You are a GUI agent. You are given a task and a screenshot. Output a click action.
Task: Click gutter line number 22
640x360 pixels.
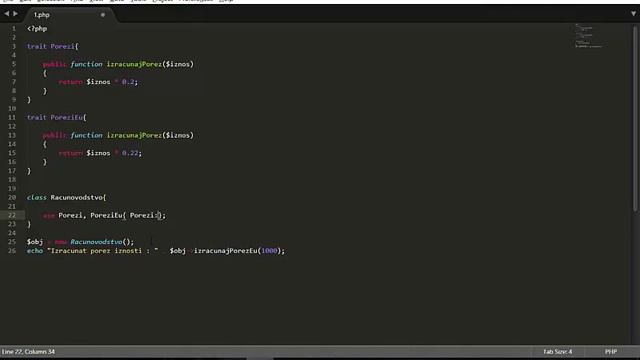pyautogui.click(x=12, y=215)
